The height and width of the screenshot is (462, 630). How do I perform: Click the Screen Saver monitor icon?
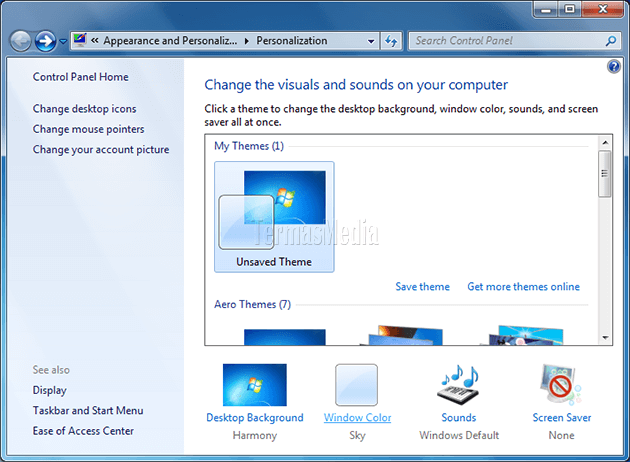pyautogui.click(x=561, y=384)
